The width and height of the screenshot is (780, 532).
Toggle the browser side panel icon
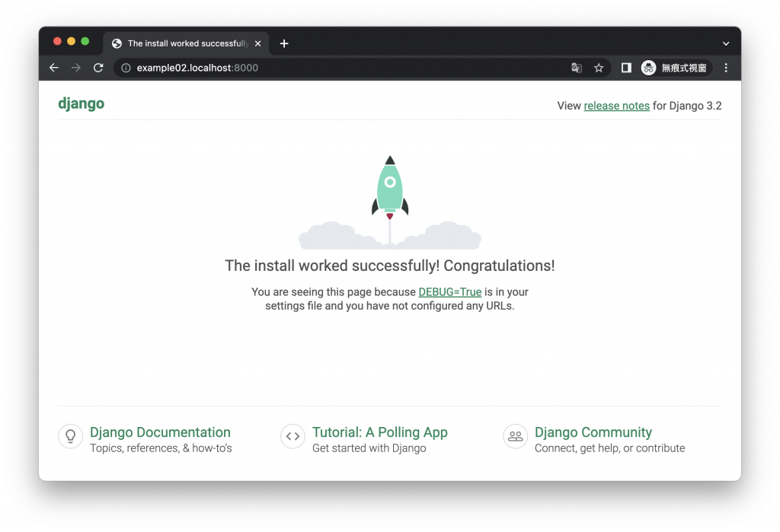tap(626, 68)
